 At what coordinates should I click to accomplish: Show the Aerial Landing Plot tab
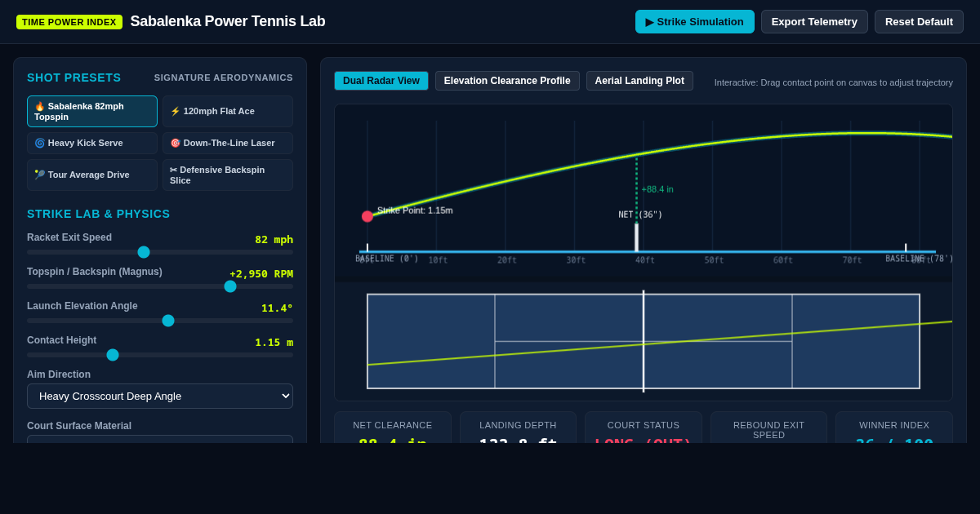(639, 81)
